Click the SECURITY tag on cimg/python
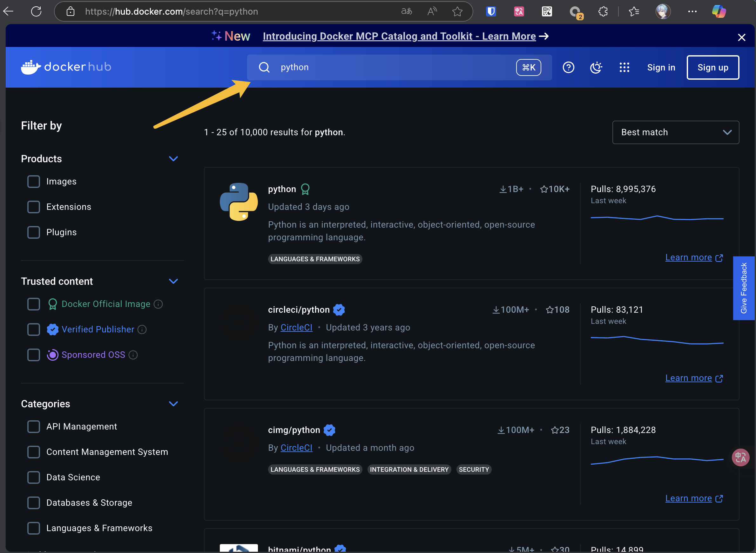Screen dimensions: 756x553 point(474,470)
